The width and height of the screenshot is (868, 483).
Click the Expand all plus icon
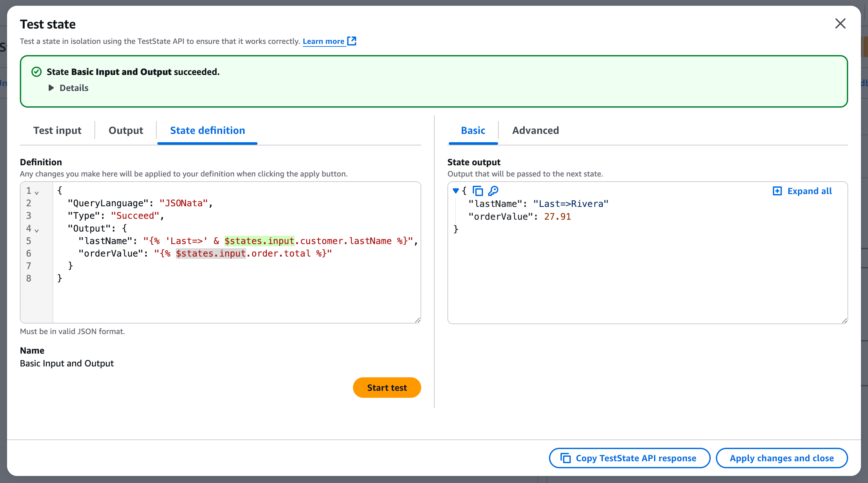pos(777,191)
